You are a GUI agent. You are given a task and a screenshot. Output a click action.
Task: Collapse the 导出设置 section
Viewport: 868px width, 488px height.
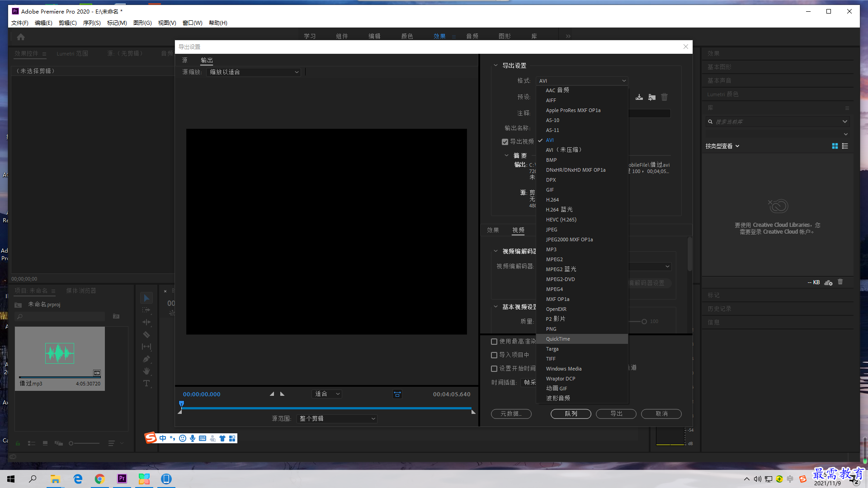495,66
